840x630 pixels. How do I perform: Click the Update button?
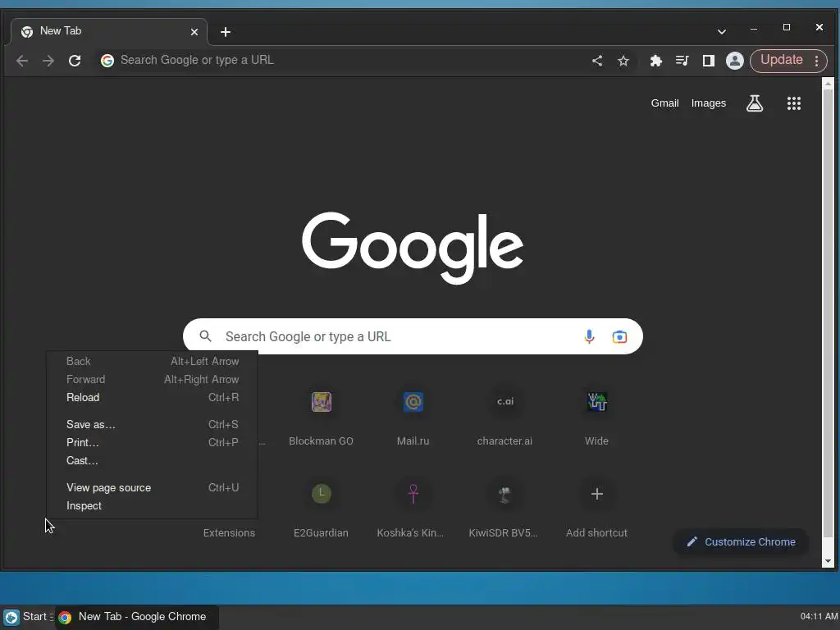(782, 60)
